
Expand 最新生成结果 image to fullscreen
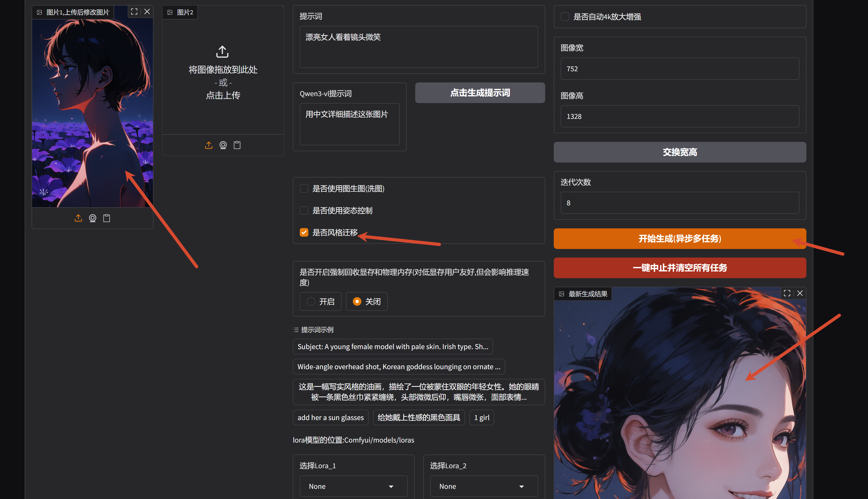[x=787, y=293]
